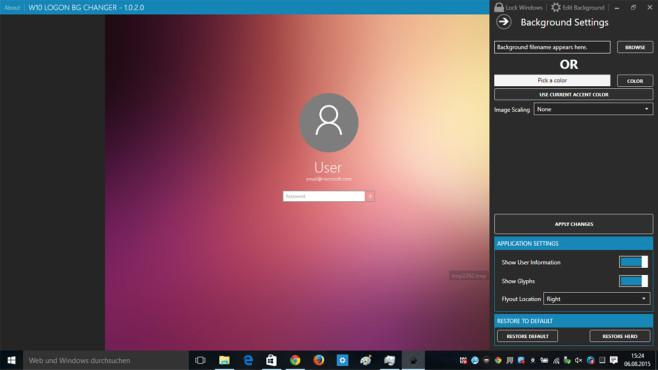Open File Explorer in the taskbar
Image resolution: width=658 pixels, height=370 pixels.
[x=225, y=360]
